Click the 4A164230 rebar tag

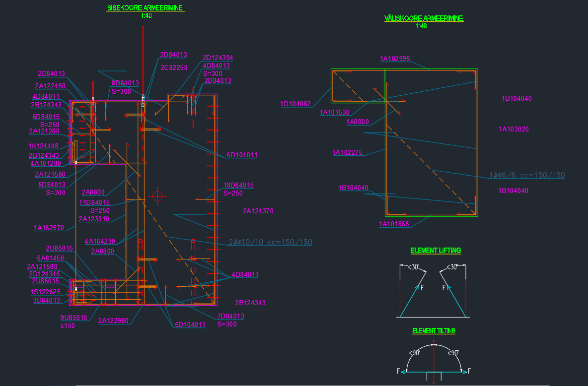pos(100,242)
